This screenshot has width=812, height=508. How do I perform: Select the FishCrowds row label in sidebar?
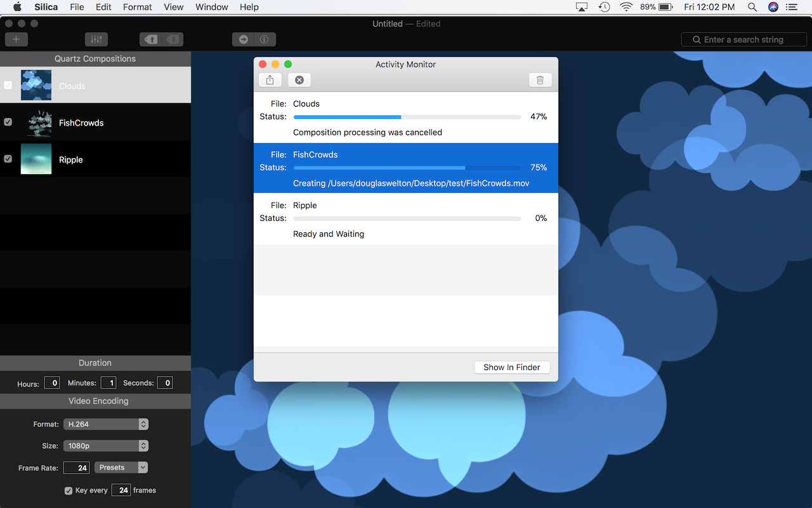(81, 123)
